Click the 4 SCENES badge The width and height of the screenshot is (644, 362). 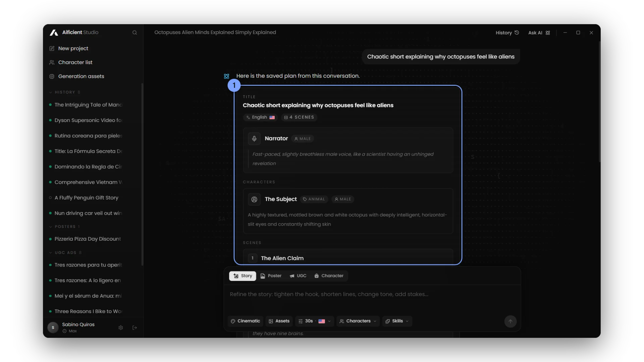coord(299,117)
